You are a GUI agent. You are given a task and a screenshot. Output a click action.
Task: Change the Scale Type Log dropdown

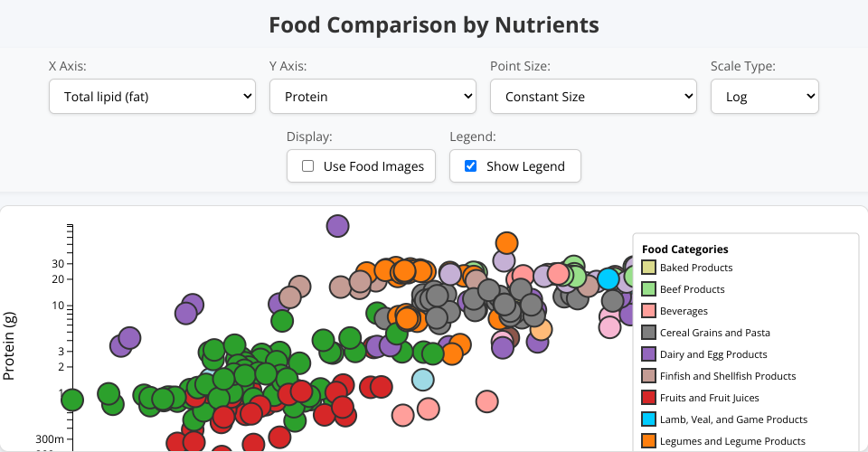[x=764, y=97]
